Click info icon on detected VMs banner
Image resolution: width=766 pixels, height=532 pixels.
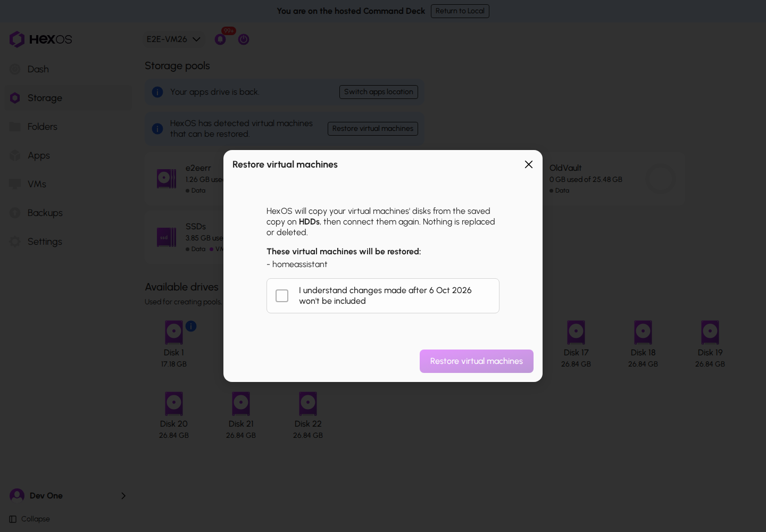pyautogui.click(x=157, y=129)
